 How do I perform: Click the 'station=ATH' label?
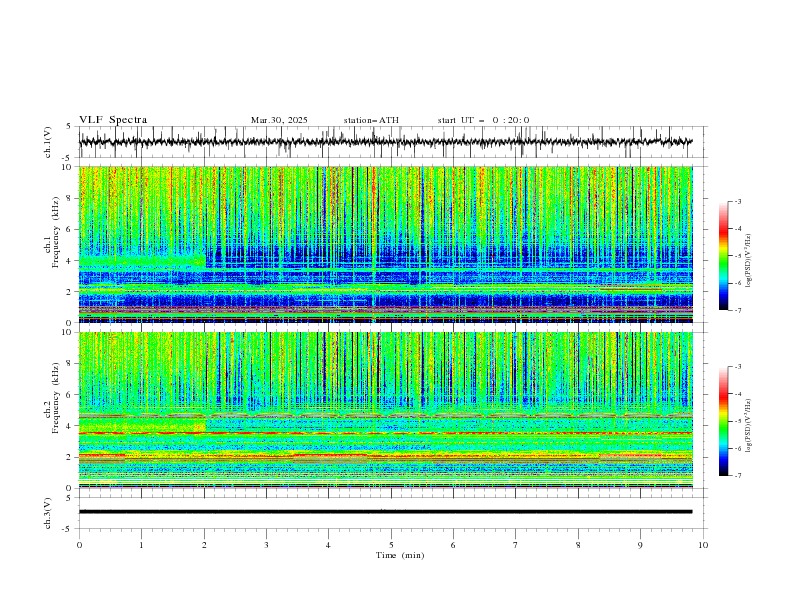tap(371, 120)
